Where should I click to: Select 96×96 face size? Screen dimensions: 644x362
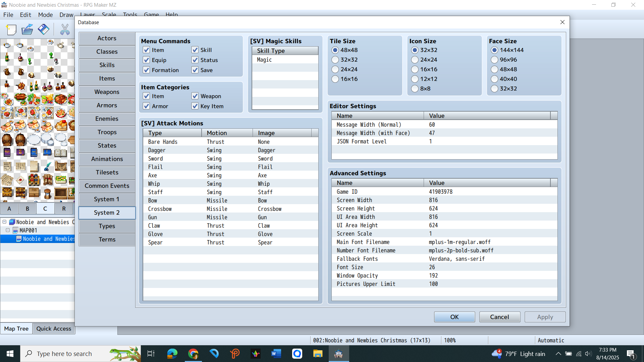coord(494,60)
